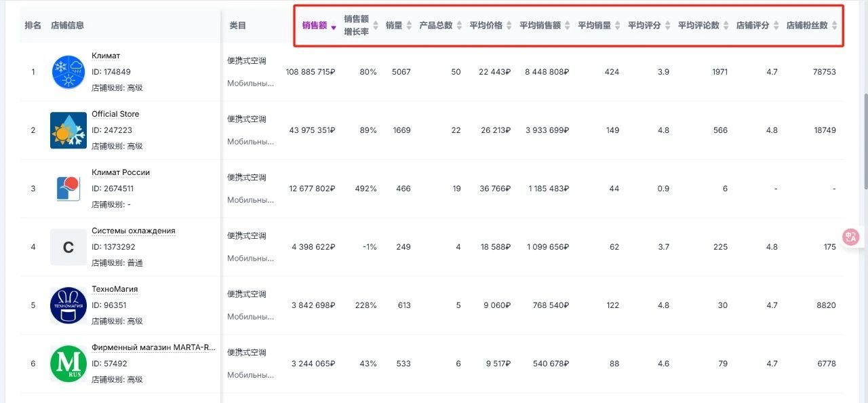Select the letter C store avatar
Viewport: 868px width, 403px height.
pos(68,247)
